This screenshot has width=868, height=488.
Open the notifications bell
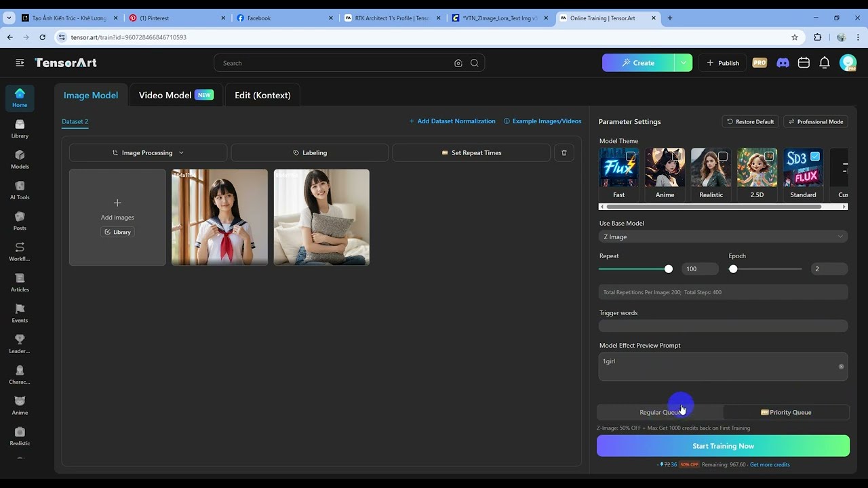pos(825,62)
